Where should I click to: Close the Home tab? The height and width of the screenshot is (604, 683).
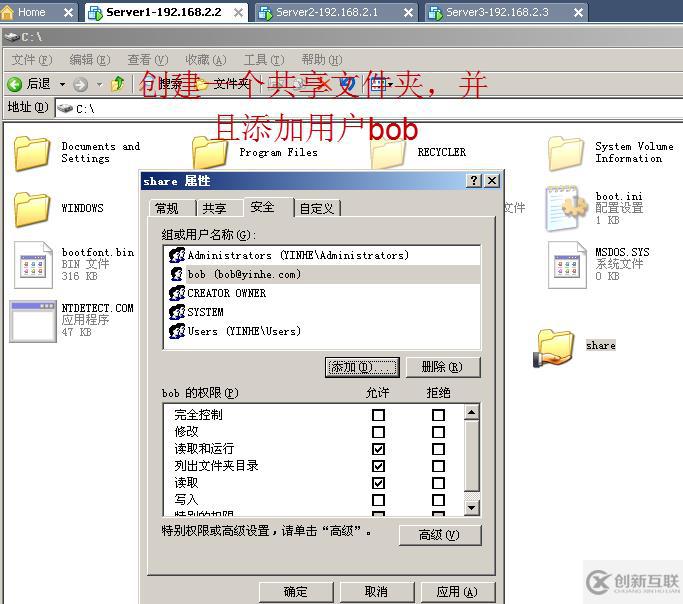[x=68, y=13]
